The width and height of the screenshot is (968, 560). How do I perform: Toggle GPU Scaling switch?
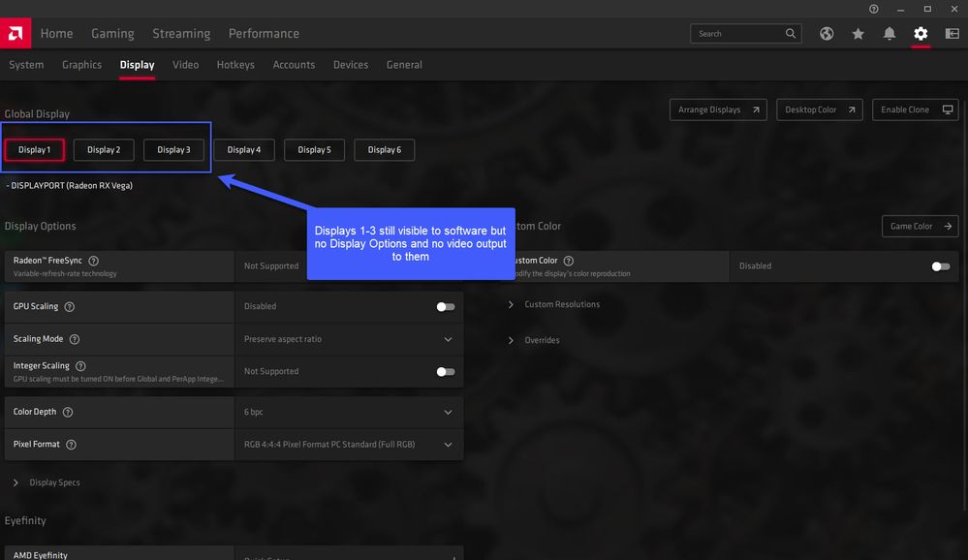click(x=445, y=307)
